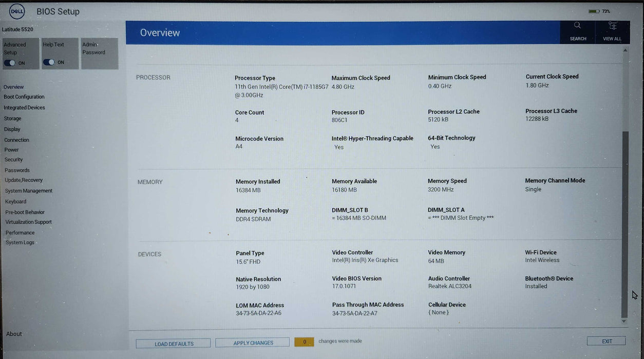This screenshot has width=644, height=359.
Task: Open the Passwords section
Action: pyautogui.click(x=17, y=170)
